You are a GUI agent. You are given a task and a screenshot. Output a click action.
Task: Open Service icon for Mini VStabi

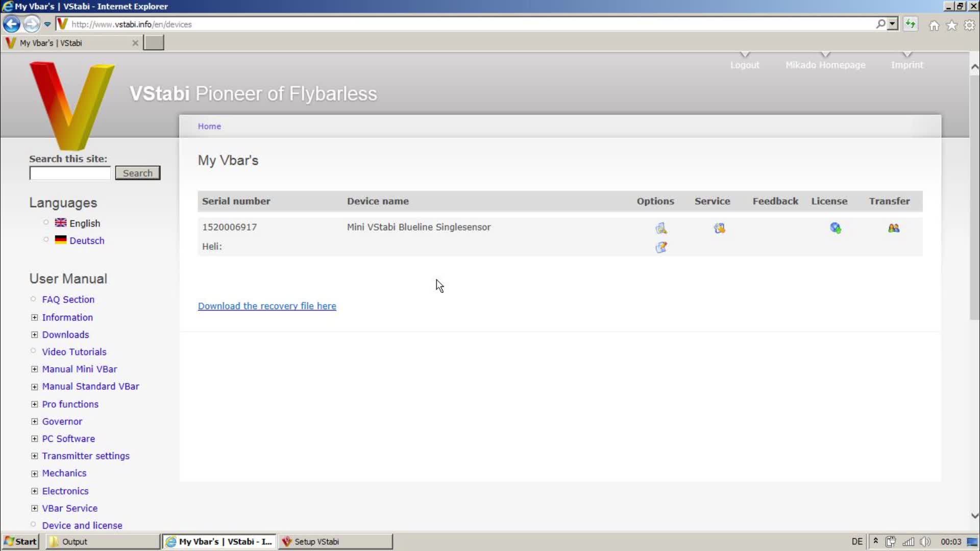tap(719, 228)
